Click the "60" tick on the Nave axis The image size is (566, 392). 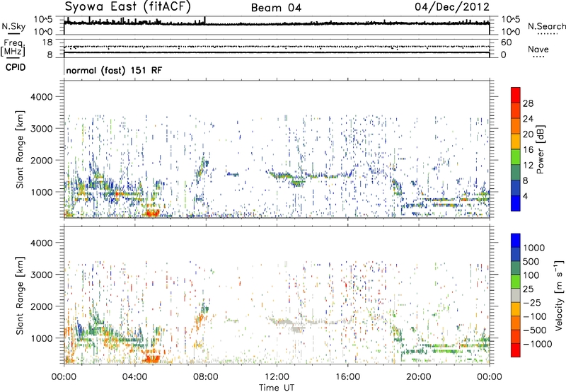click(x=506, y=42)
